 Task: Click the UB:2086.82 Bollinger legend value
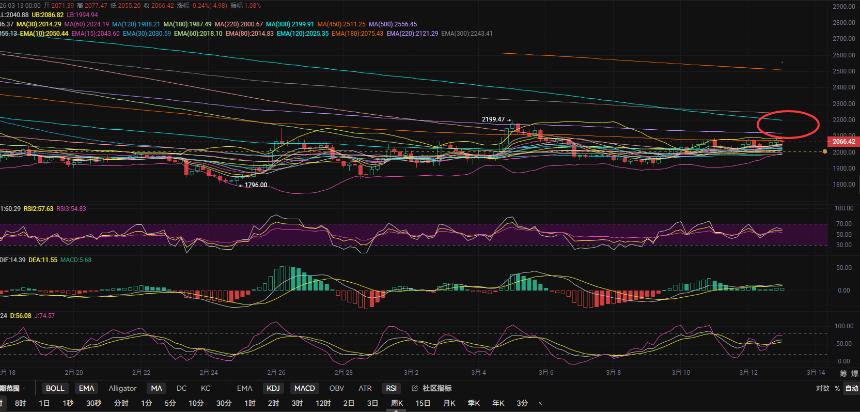(x=48, y=14)
